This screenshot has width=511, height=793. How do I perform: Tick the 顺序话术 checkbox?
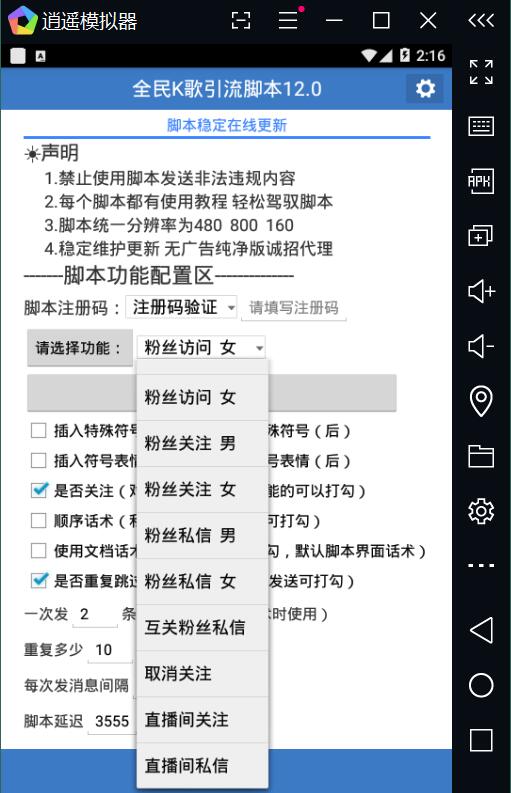coord(38,520)
